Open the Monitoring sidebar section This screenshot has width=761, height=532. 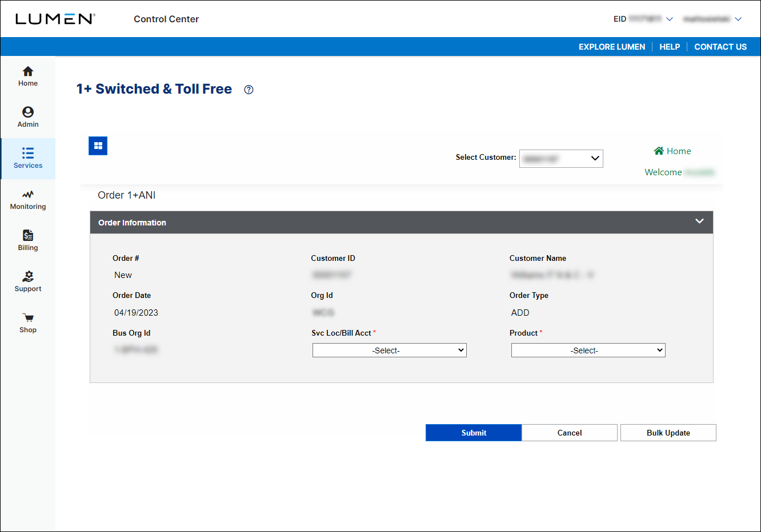pyautogui.click(x=28, y=200)
